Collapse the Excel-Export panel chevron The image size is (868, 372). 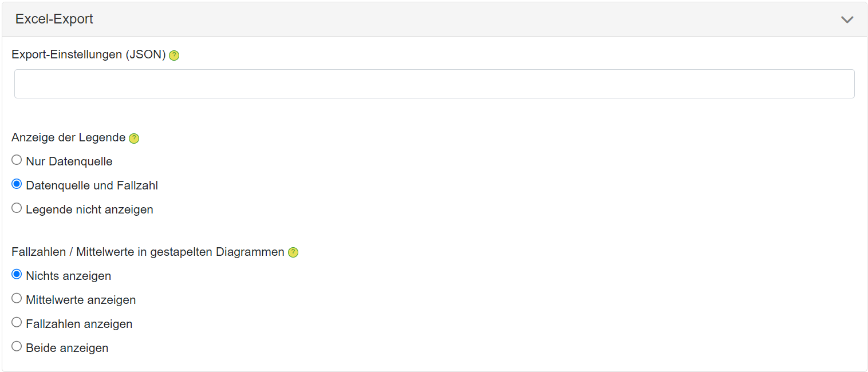(847, 19)
